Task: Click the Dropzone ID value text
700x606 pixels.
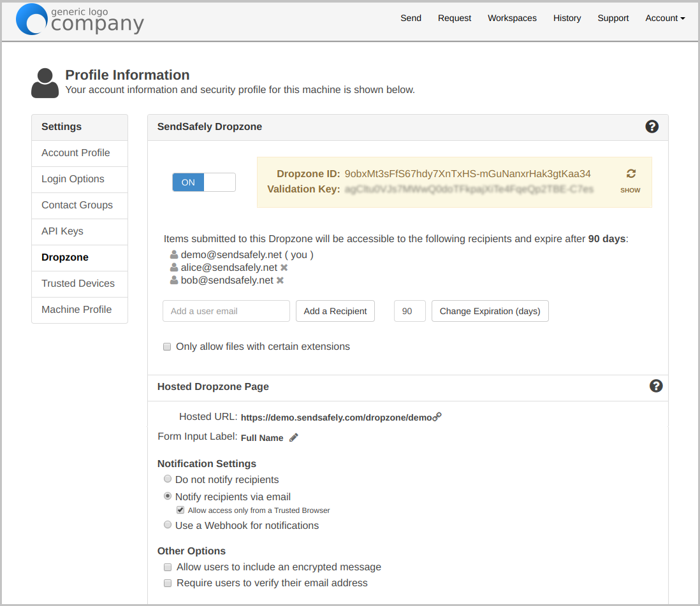Action: pos(467,174)
